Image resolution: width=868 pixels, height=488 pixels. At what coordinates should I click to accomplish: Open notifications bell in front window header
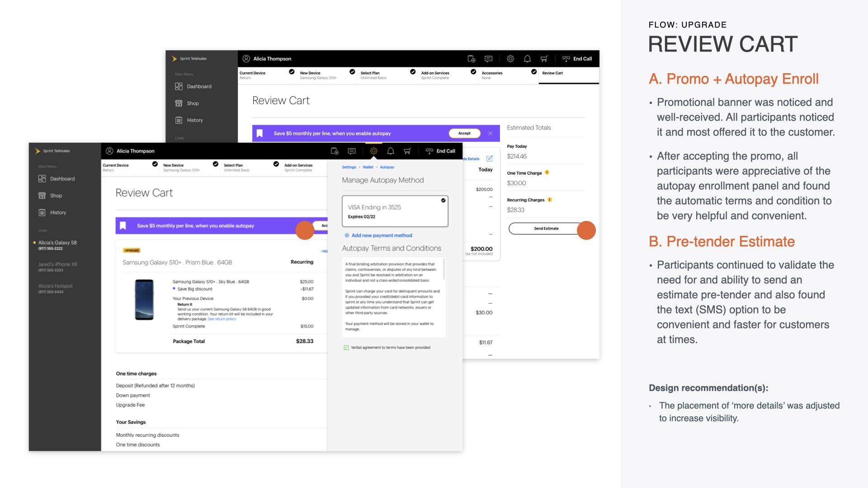coord(391,151)
